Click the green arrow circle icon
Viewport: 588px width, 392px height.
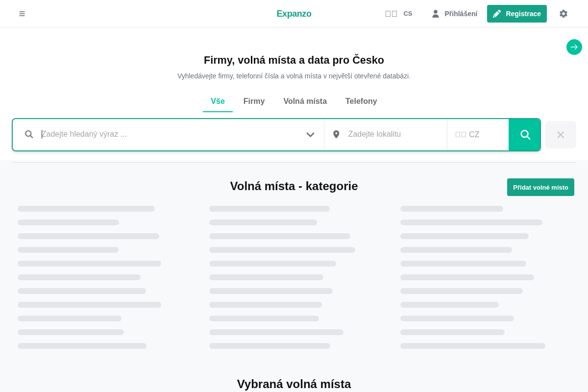(574, 47)
